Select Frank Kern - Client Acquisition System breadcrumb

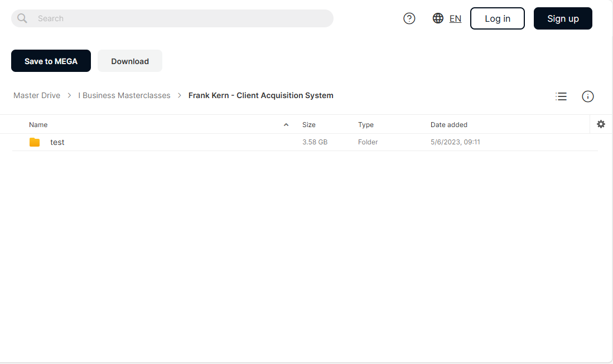point(260,95)
